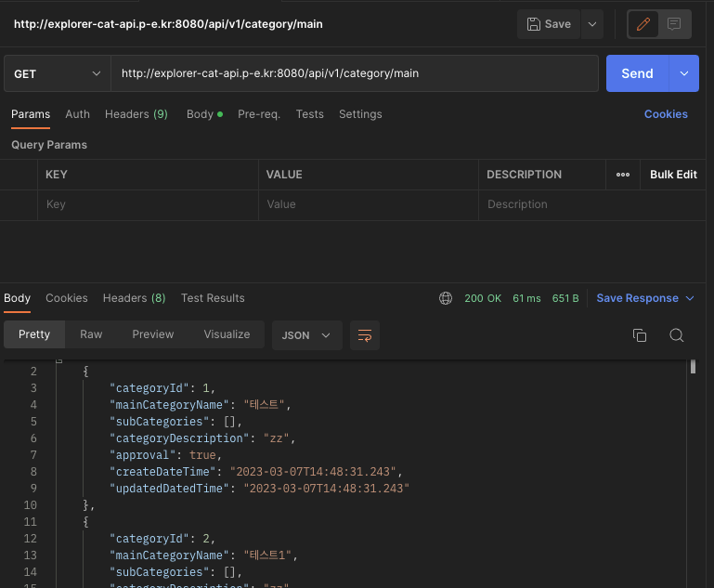Click the 200 OK status
Image resolution: width=714 pixels, height=588 pixels.
coord(483,298)
